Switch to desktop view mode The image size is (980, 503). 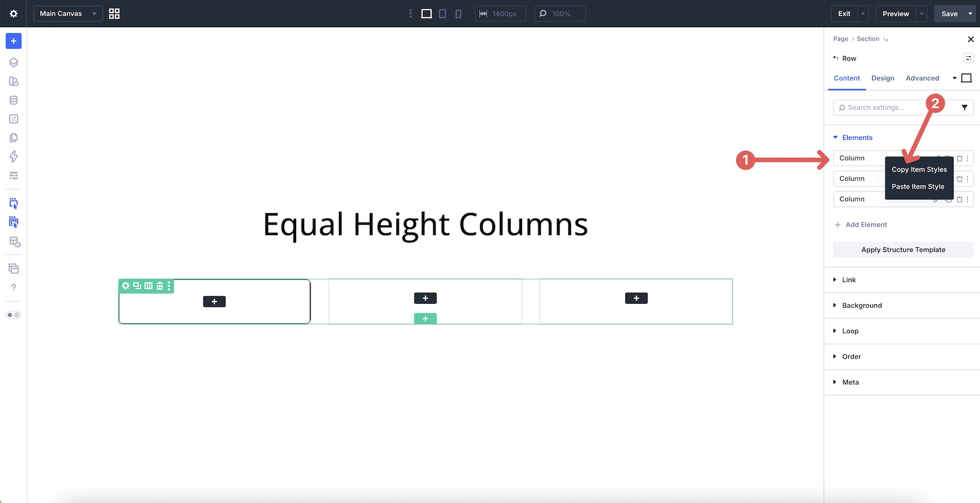(x=427, y=14)
